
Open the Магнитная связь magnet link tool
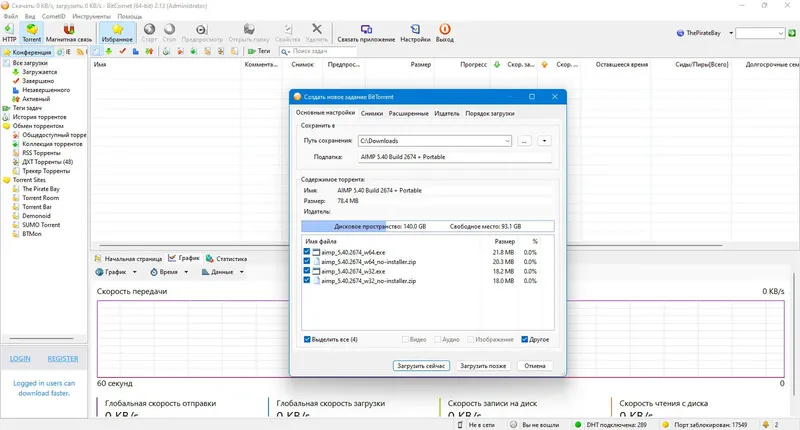[x=69, y=33]
